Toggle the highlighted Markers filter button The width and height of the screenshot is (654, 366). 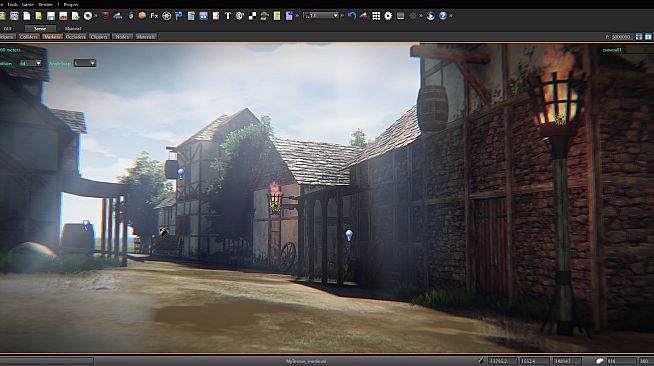tap(52, 37)
